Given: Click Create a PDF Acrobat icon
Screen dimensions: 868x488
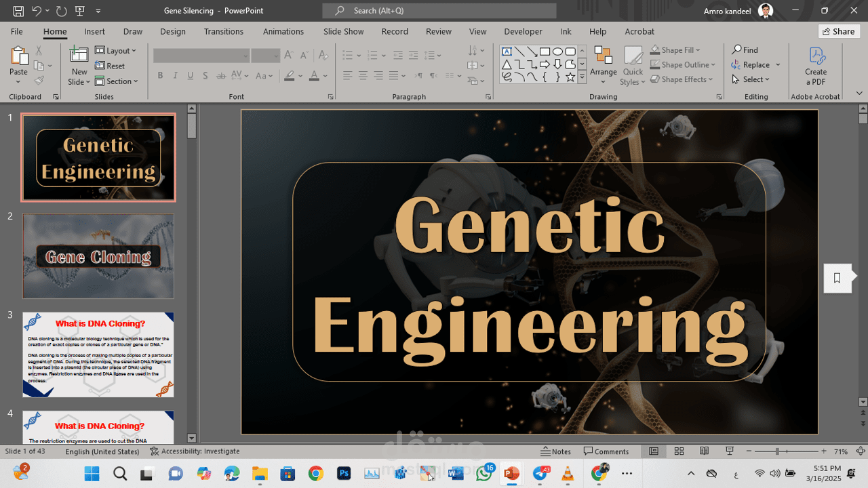Looking at the screenshot, I should pos(816,66).
